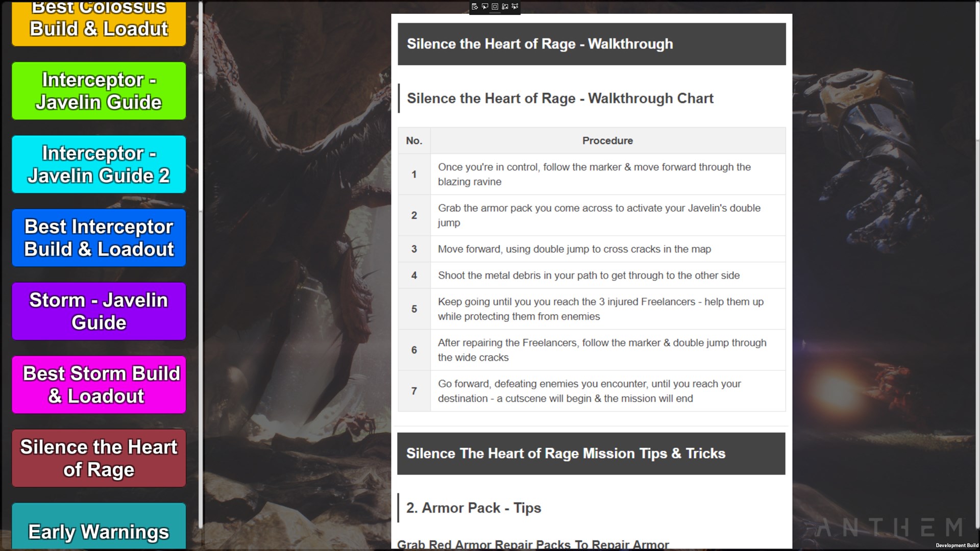
Task: Click rightmost dashed-selection cursor debug icon
Action: click(x=514, y=7)
